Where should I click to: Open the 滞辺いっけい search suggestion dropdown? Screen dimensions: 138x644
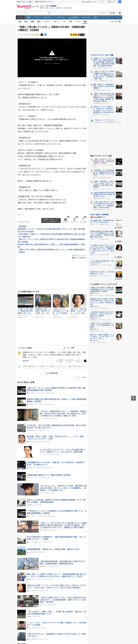tap(112, 2)
